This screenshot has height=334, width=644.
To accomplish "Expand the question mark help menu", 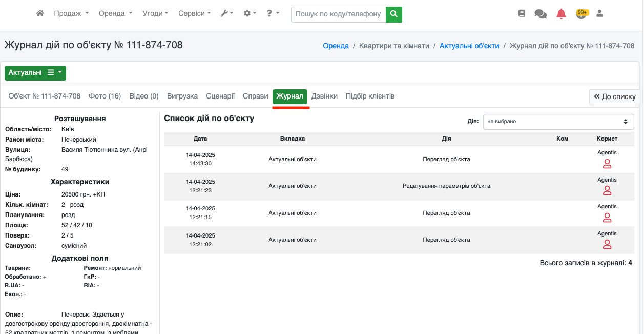I will tap(273, 14).
